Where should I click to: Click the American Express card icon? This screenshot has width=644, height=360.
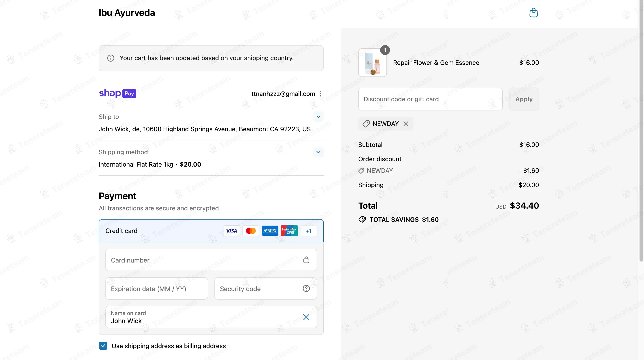270,231
